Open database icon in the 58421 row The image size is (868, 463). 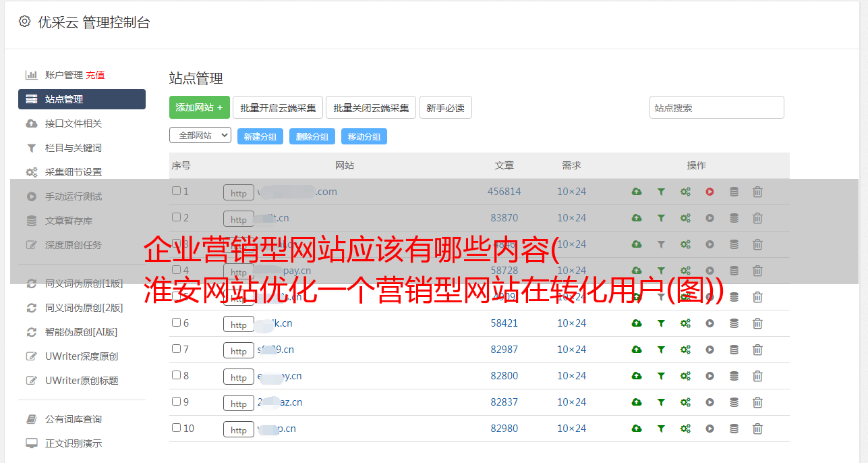pos(734,323)
